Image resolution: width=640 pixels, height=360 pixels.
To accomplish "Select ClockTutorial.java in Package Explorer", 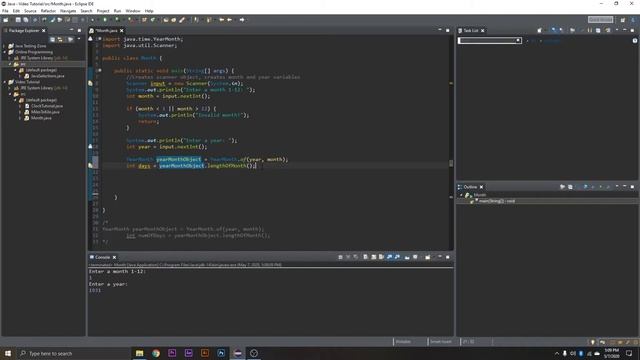I will click(46, 106).
